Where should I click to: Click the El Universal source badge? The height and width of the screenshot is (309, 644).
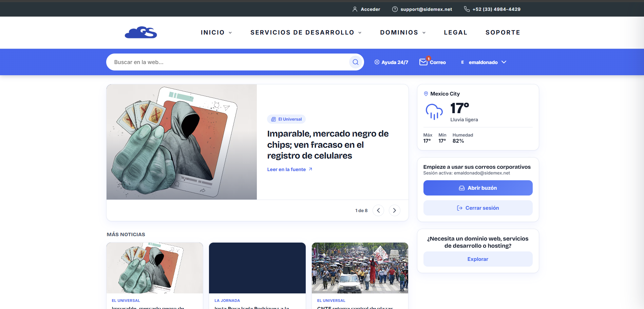coord(286,119)
